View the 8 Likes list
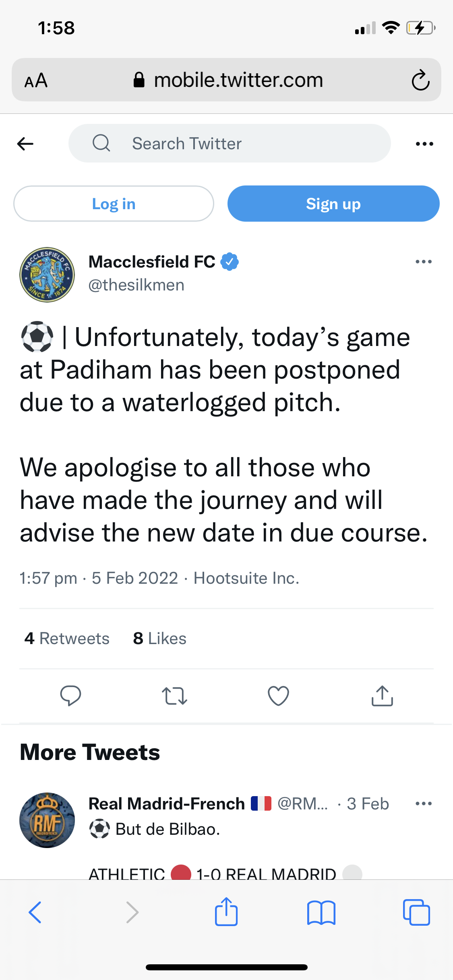The height and width of the screenshot is (980, 453). (160, 638)
